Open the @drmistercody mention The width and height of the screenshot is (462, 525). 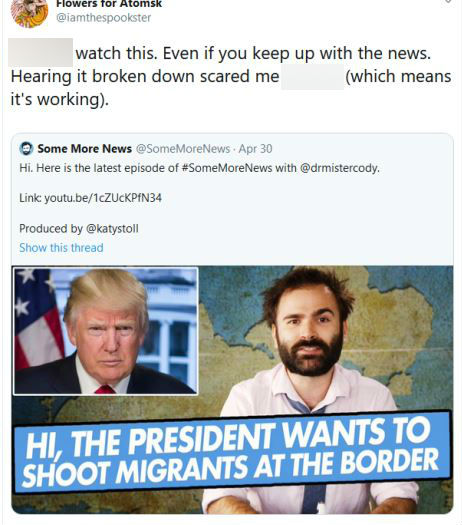pos(339,168)
